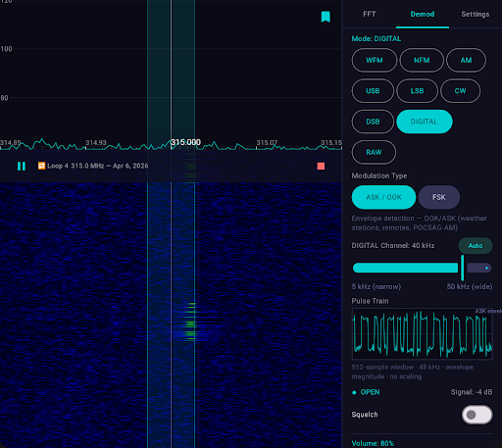Select NFM demodulation mode

422,60
